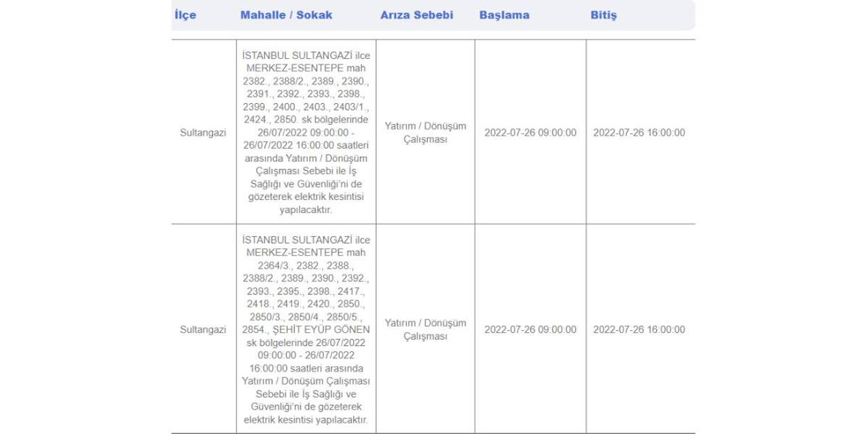
Task: Click second row elektrik kesintisi yapılacaktır text
Action: pyautogui.click(x=307, y=420)
